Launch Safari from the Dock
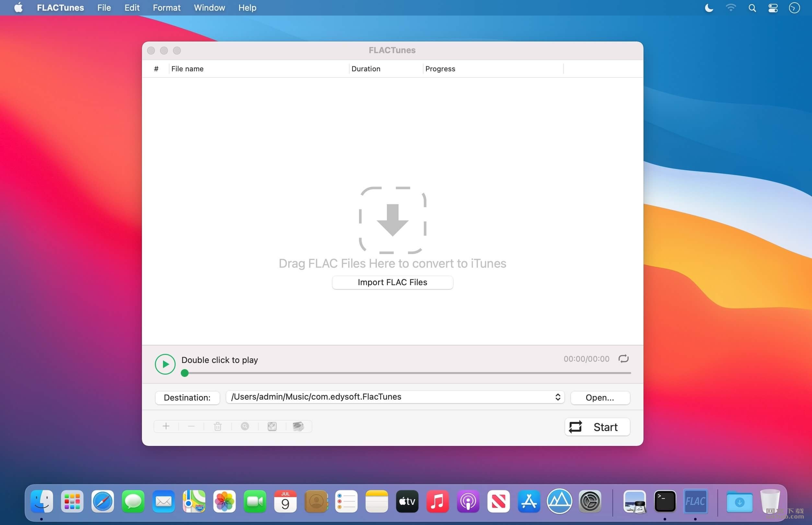Screen dimensions: 812x525 click(x=103, y=501)
